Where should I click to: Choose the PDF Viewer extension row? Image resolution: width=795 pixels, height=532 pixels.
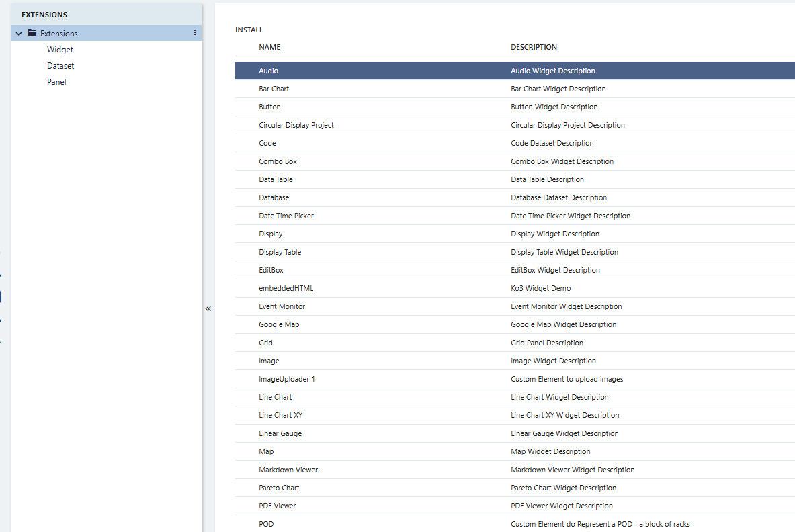278,506
